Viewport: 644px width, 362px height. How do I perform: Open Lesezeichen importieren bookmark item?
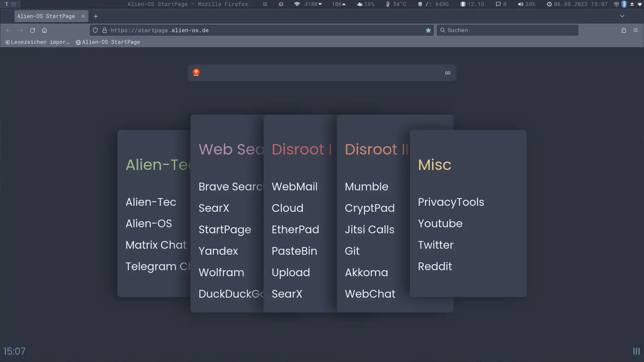(x=37, y=42)
